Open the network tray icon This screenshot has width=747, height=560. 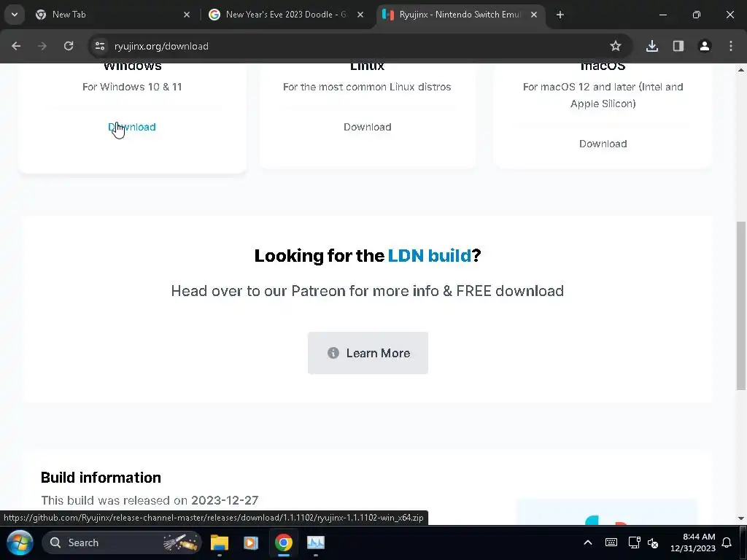pos(634,542)
